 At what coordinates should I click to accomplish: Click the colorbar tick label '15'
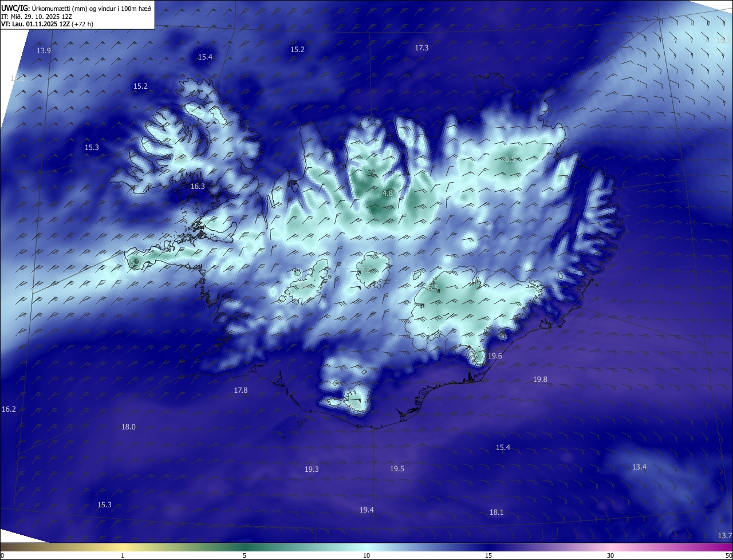[488, 556]
